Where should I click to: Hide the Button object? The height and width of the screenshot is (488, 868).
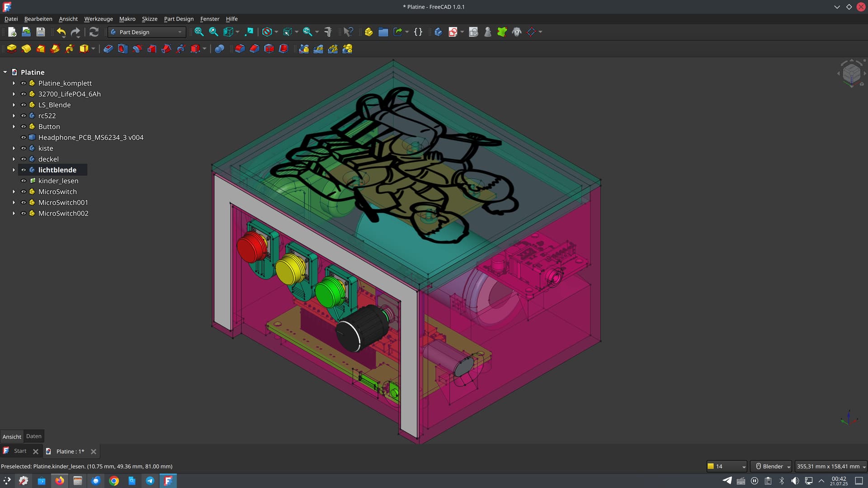point(24,127)
